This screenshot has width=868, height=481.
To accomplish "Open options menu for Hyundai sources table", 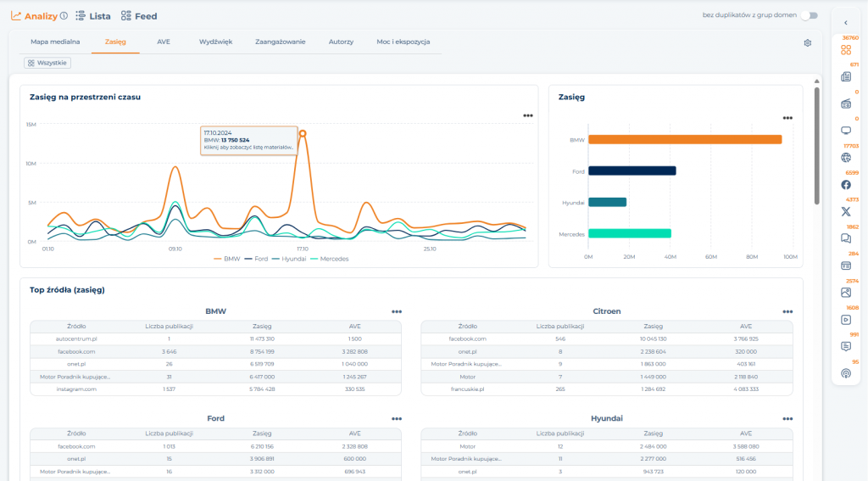I will (x=787, y=419).
